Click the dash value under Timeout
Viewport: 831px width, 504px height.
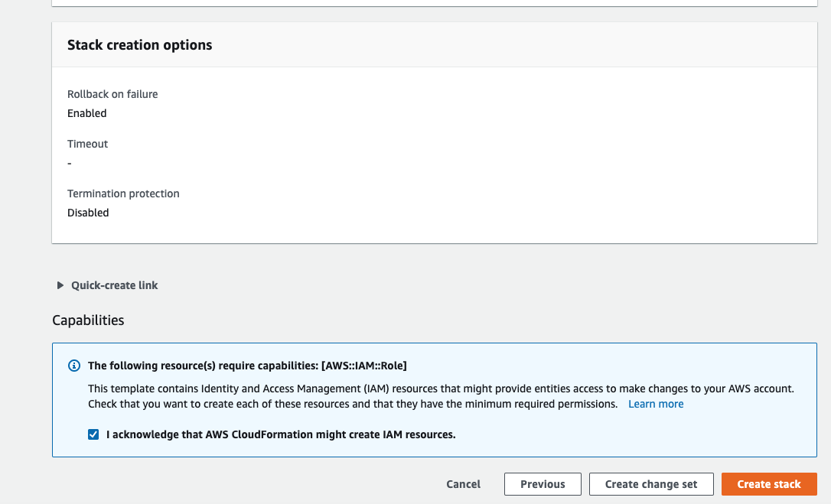click(70, 163)
